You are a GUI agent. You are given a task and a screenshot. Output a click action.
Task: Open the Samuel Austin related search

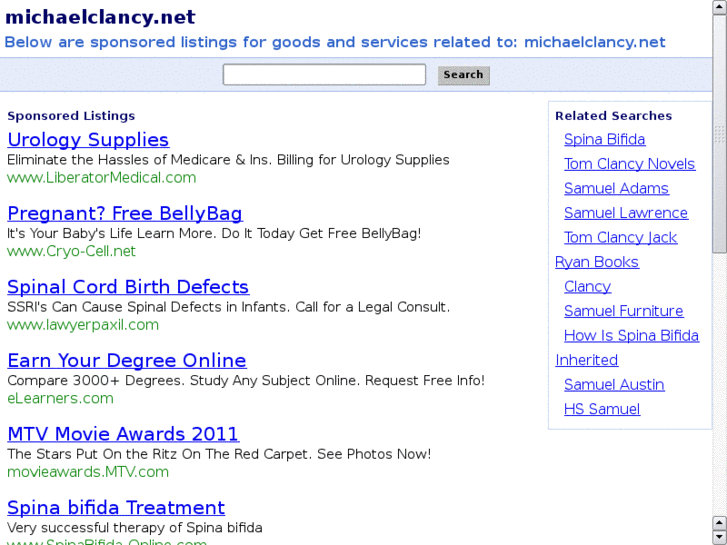point(614,385)
